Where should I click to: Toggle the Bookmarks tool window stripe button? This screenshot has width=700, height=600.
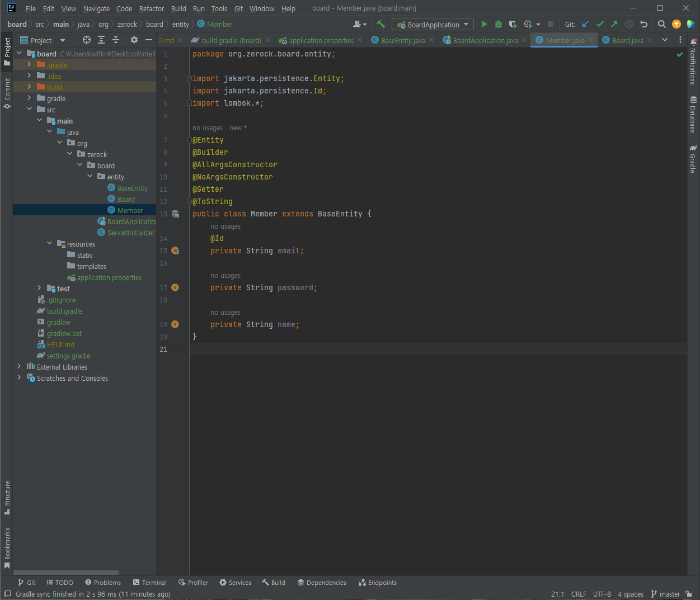[7, 548]
